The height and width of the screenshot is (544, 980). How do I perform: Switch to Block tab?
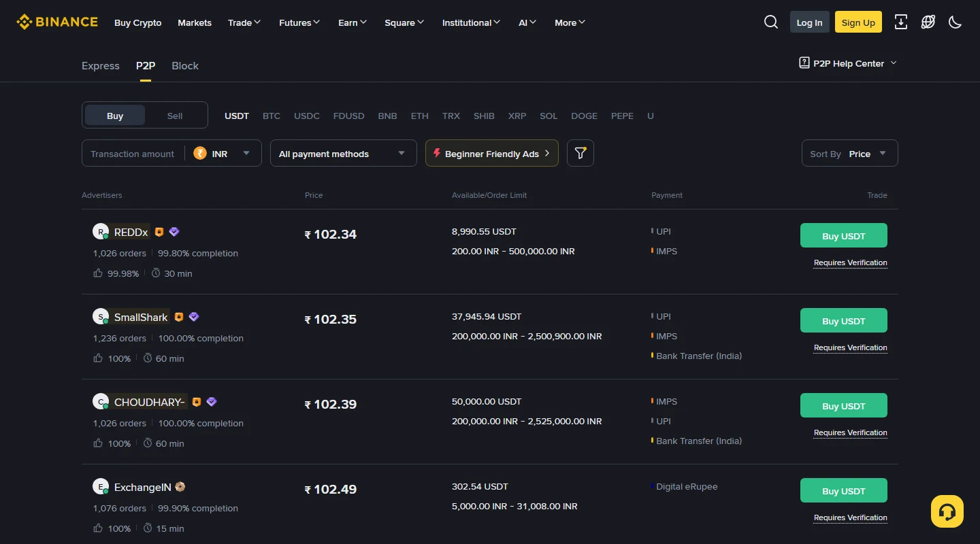[x=185, y=65]
